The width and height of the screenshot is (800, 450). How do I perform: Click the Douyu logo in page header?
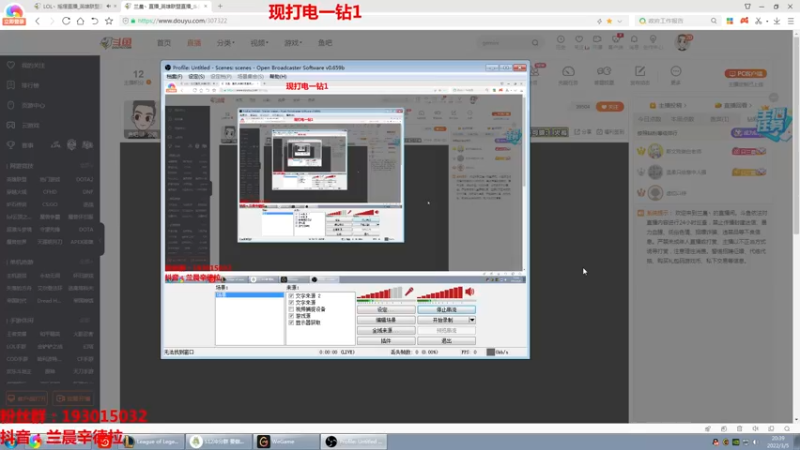[116, 43]
